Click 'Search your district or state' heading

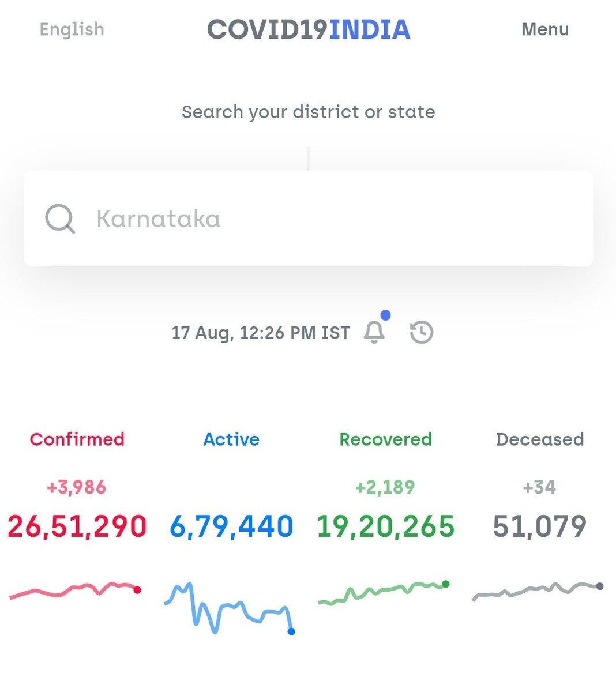[x=309, y=112]
